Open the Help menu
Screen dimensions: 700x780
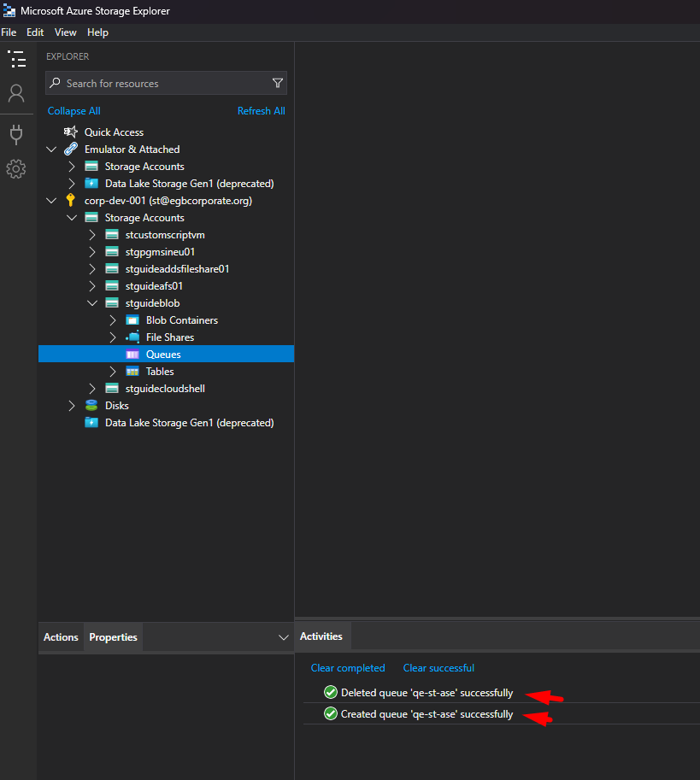click(97, 32)
